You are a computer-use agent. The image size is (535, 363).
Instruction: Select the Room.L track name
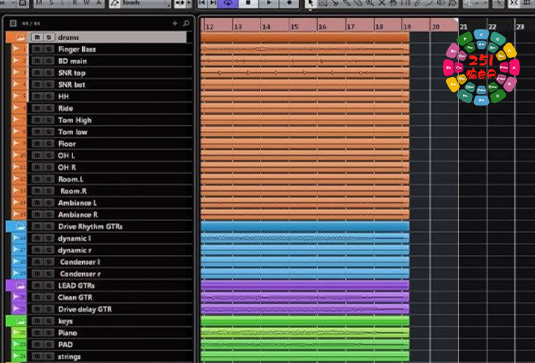70,179
